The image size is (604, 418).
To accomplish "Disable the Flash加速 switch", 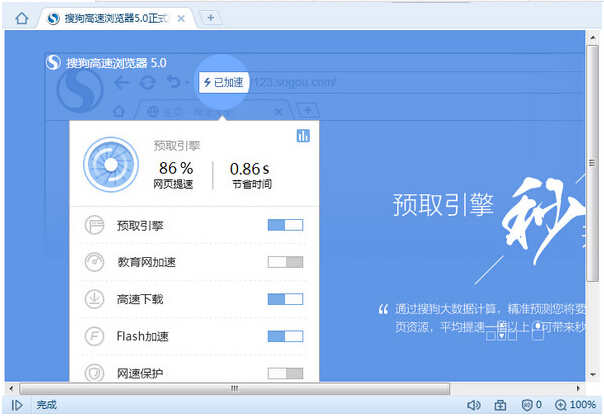I will pyautogui.click(x=285, y=336).
